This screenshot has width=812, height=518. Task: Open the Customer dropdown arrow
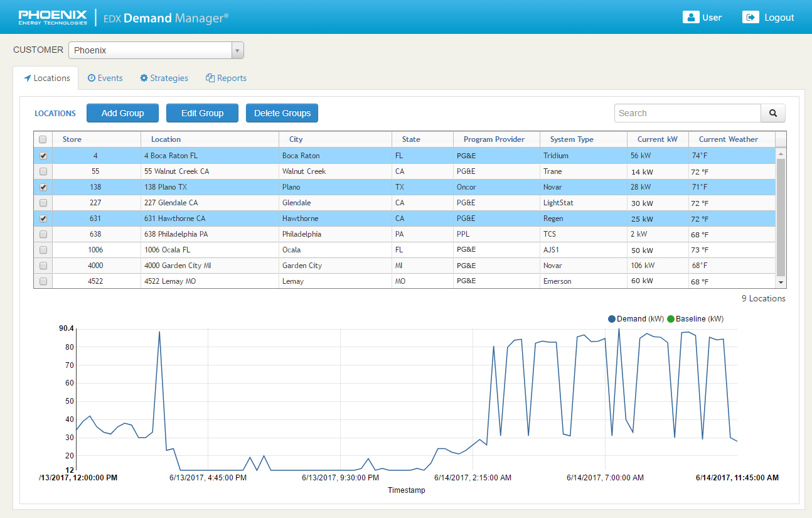click(x=237, y=50)
